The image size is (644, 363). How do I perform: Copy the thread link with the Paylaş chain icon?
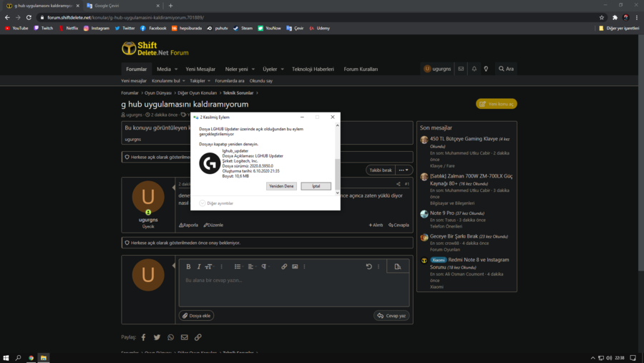click(198, 337)
